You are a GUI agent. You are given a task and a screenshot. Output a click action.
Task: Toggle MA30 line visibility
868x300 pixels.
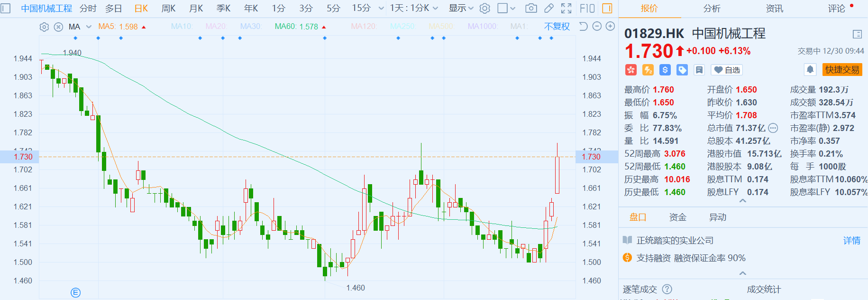click(x=251, y=27)
